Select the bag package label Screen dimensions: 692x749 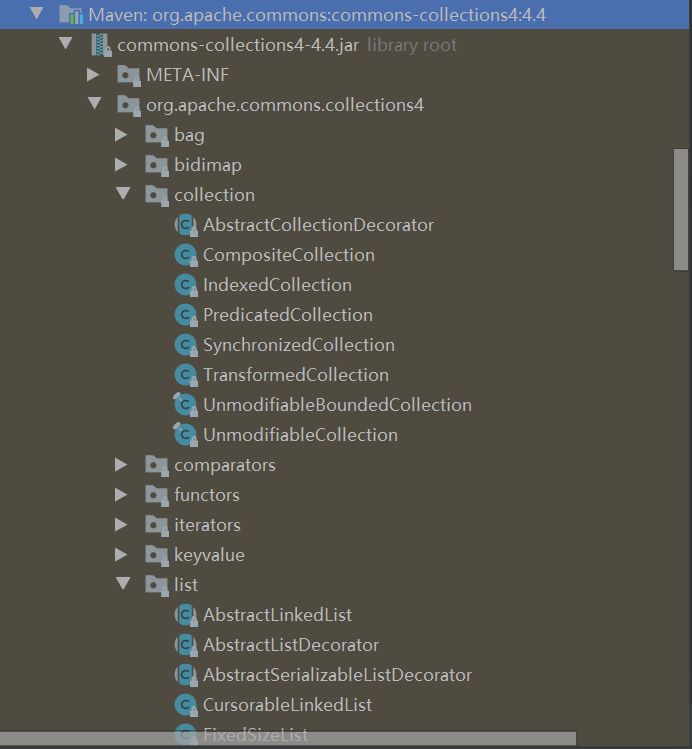(x=189, y=136)
